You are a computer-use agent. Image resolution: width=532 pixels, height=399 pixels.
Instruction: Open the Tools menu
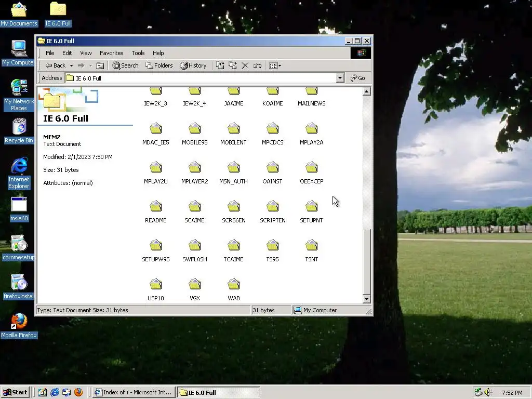point(138,53)
